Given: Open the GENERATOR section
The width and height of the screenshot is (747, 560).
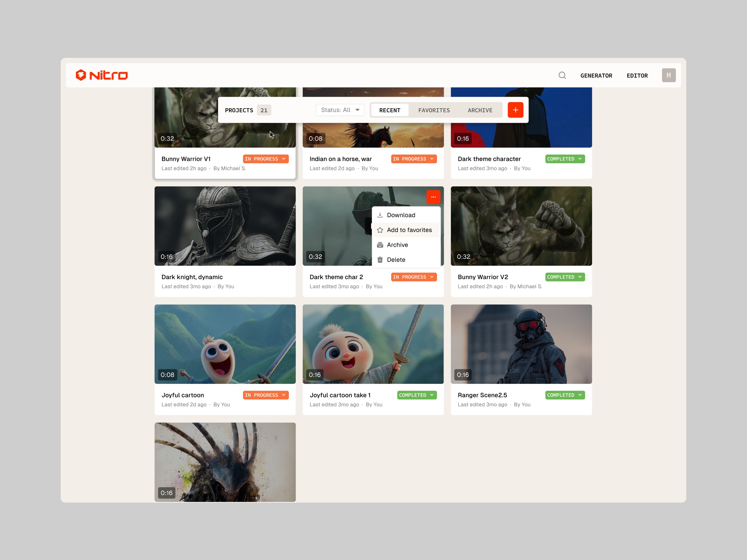Looking at the screenshot, I should (596, 76).
